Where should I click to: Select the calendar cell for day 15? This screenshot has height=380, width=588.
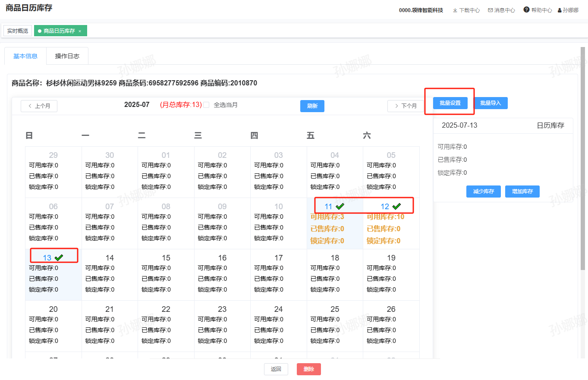point(166,275)
